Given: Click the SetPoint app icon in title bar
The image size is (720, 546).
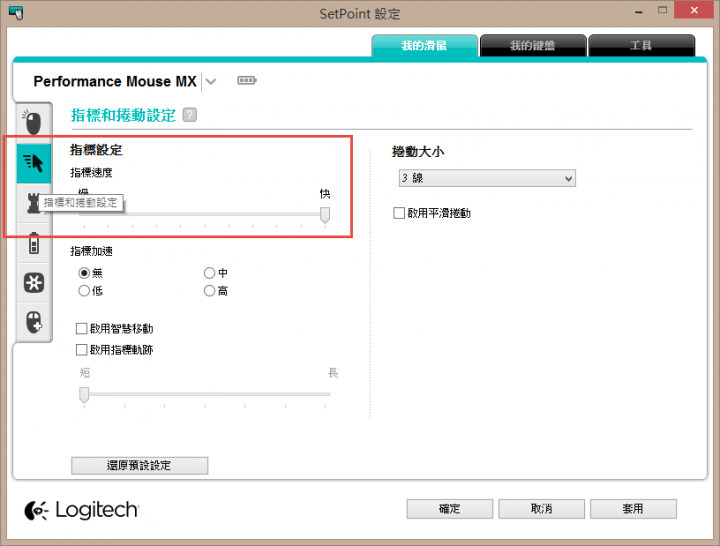Looking at the screenshot, I should coord(16,12).
